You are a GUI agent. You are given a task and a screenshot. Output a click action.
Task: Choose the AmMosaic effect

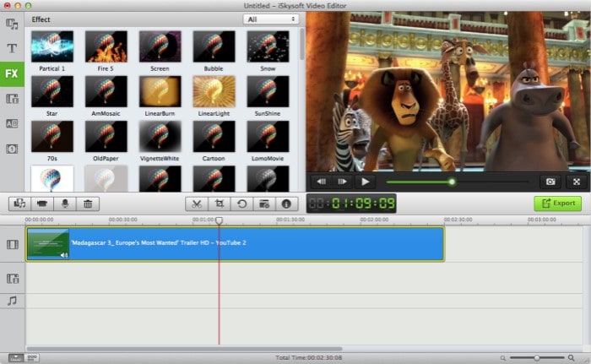point(106,92)
